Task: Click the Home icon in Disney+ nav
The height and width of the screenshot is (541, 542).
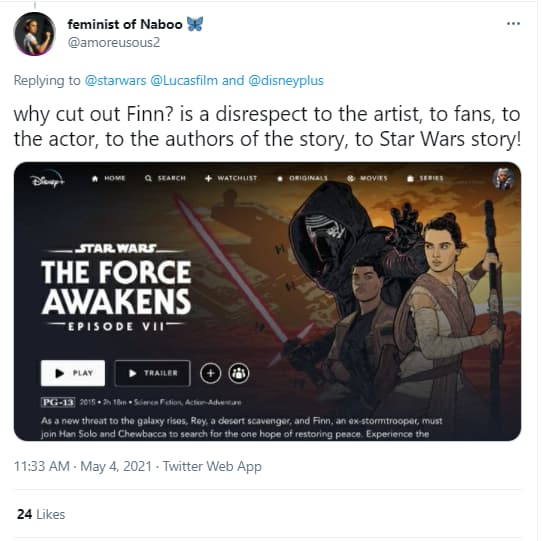Action: 95,178
